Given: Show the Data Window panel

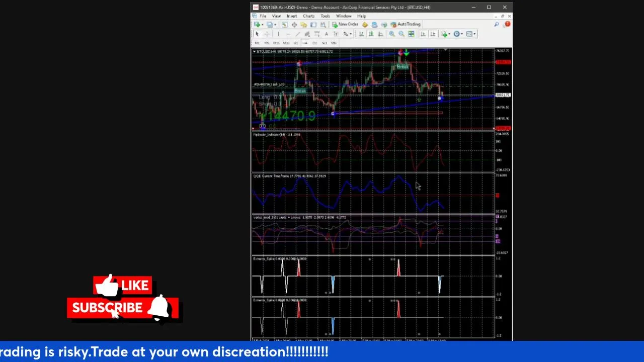Looking at the screenshot, I should [x=294, y=25].
